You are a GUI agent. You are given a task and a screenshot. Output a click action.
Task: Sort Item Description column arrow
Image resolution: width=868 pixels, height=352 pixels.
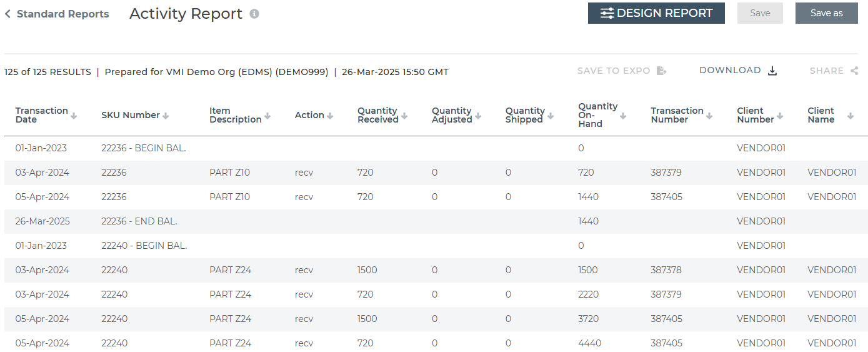(x=267, y=116)
